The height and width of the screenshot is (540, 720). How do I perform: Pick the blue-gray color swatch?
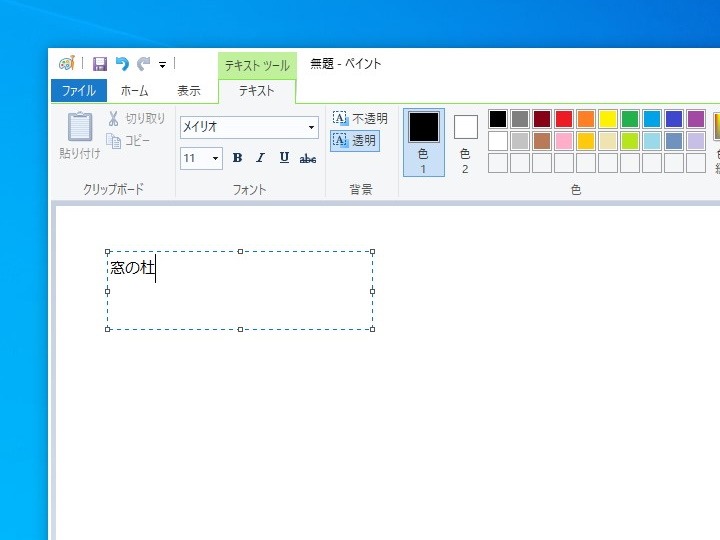[x=674, y=141]
